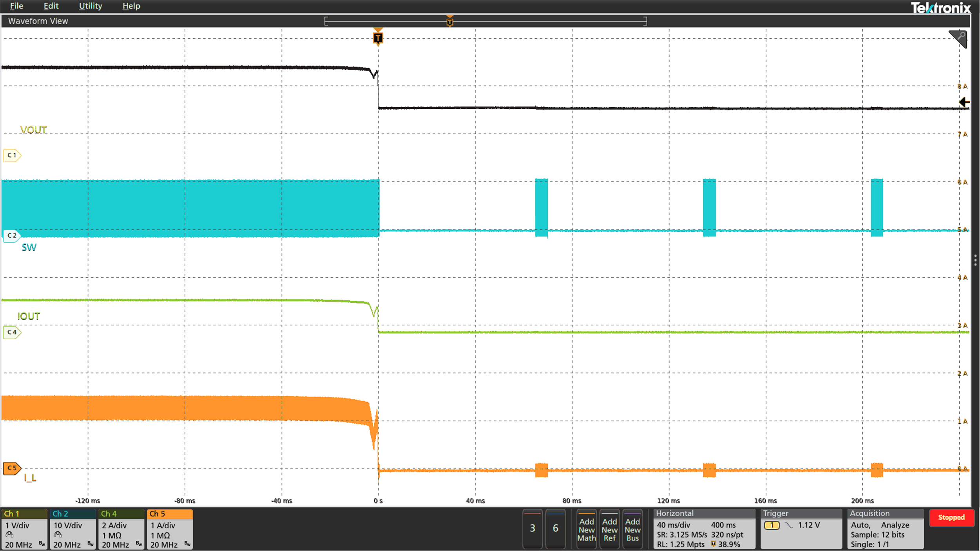Click the acquisition record overview bar
The image size is (980, 551).
point(485,21)
